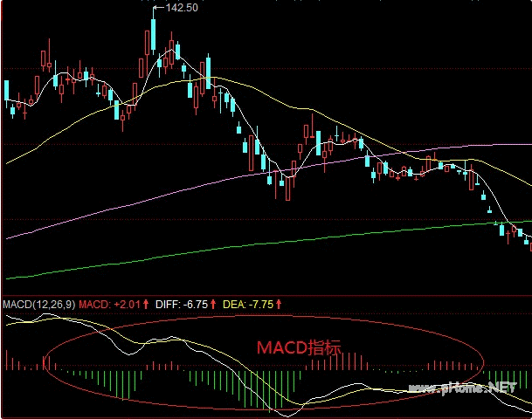Click the red arrow after DIFF -6.75
The width and height of the screenshot is (532, 419).
pyautogui.click(x=213, y=304)
